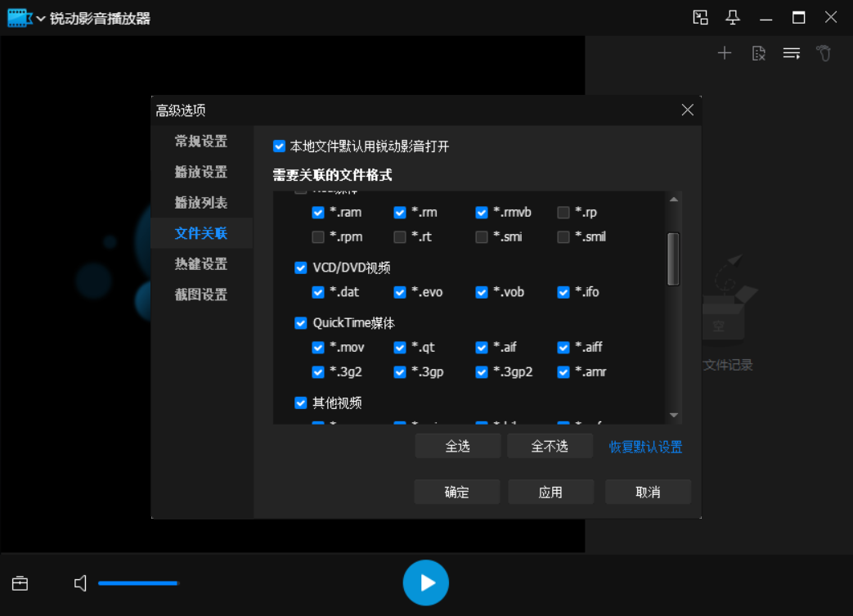
Task: Pin window always on top
Action: (x=733, y=17)
